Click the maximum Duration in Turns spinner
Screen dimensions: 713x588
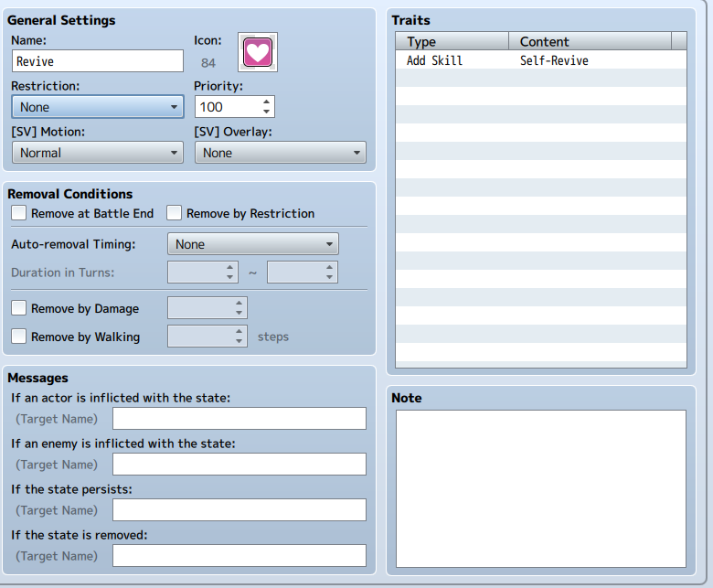tap(303, 272)
